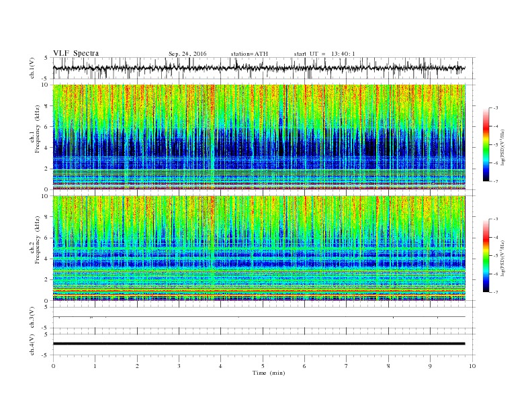Click the "ch.1 Frequency (kHz)" axis label
The image size is (532, 411).
[x=35, y=129]
